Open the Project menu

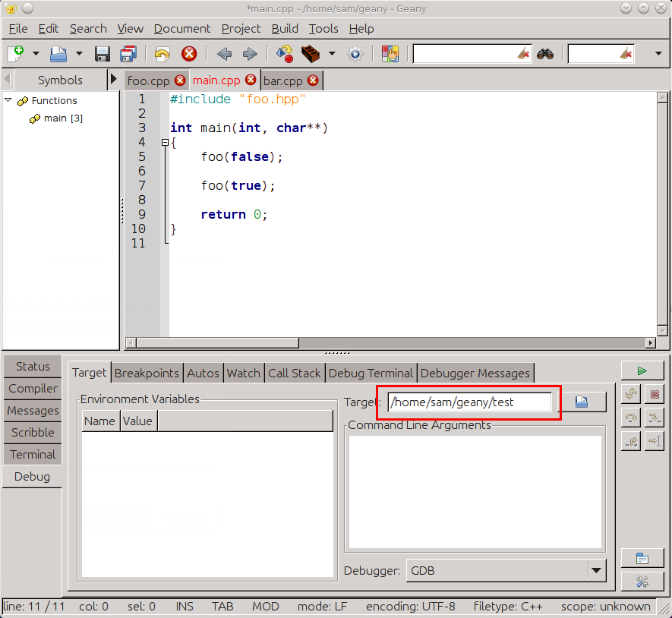click(x=241, y=29)
